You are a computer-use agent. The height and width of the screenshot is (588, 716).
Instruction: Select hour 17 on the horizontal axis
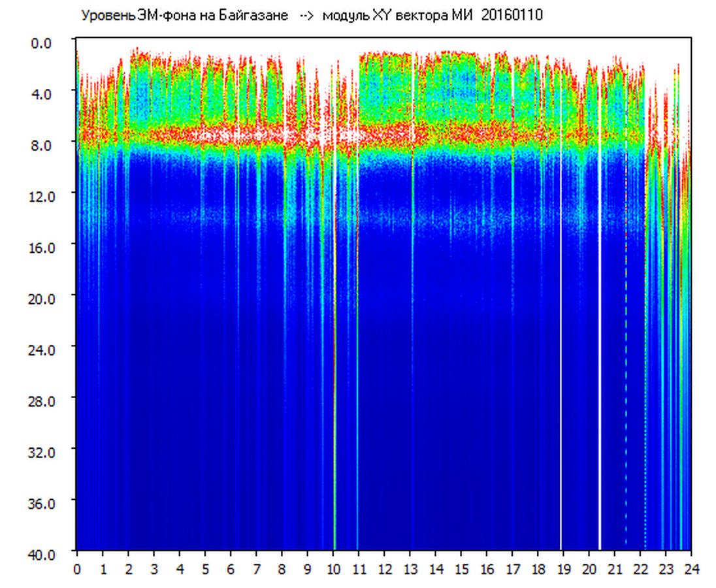coord(513,569)
